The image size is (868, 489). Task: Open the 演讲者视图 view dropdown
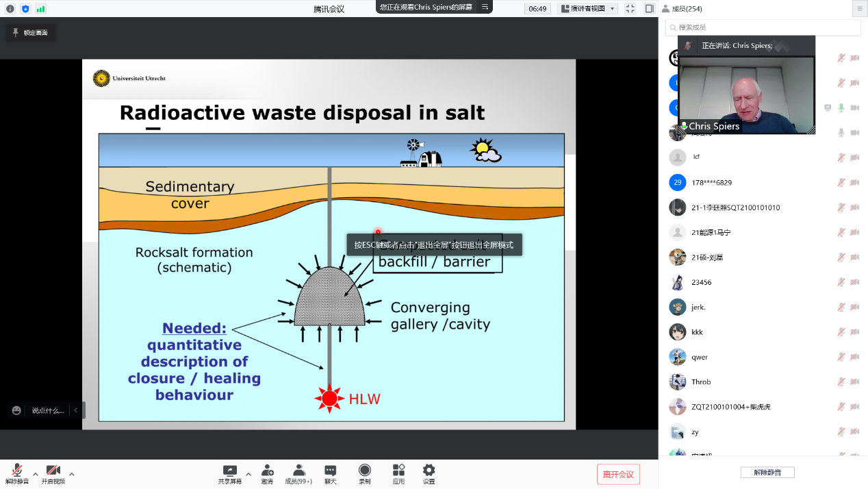[x=588, y=9]
